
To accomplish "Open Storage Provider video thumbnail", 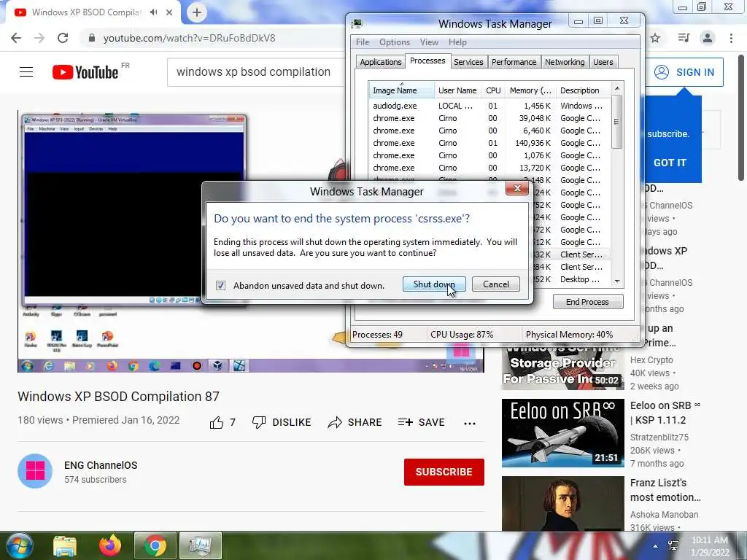I will (x=562, y=368).
